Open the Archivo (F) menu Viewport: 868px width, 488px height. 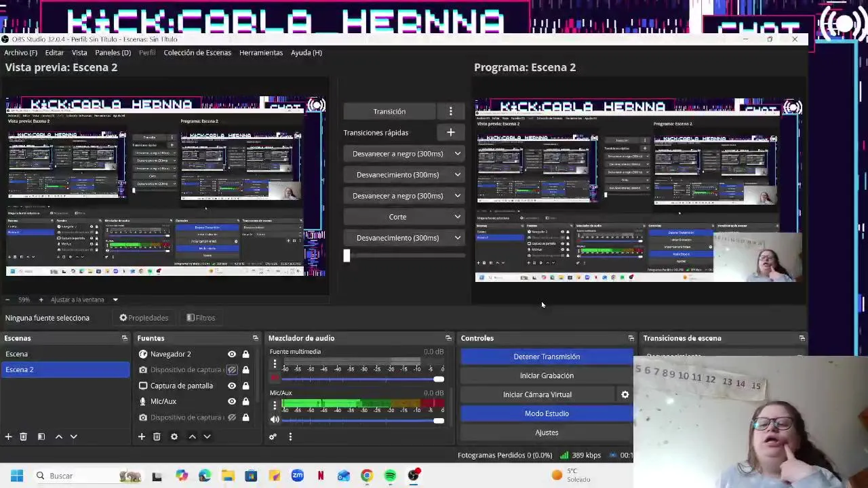pyautogui.click(x=20, y=52)
